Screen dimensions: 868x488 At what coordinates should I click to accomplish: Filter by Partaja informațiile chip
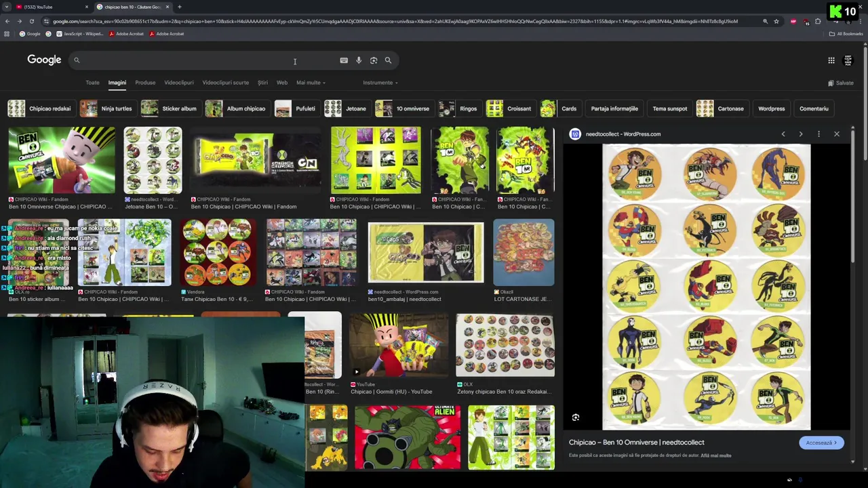(x=614, y=108)
